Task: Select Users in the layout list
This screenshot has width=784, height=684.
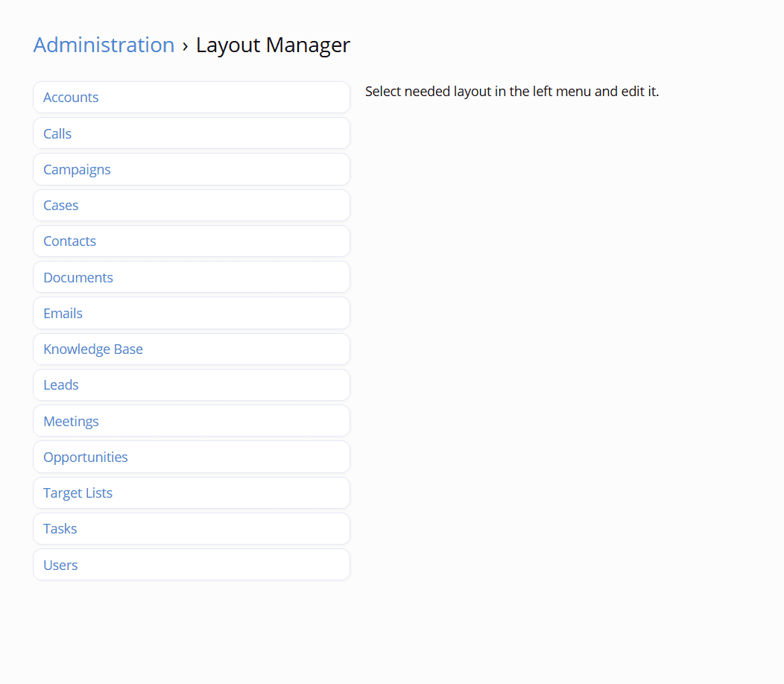Action: click(x=60, y=566)
